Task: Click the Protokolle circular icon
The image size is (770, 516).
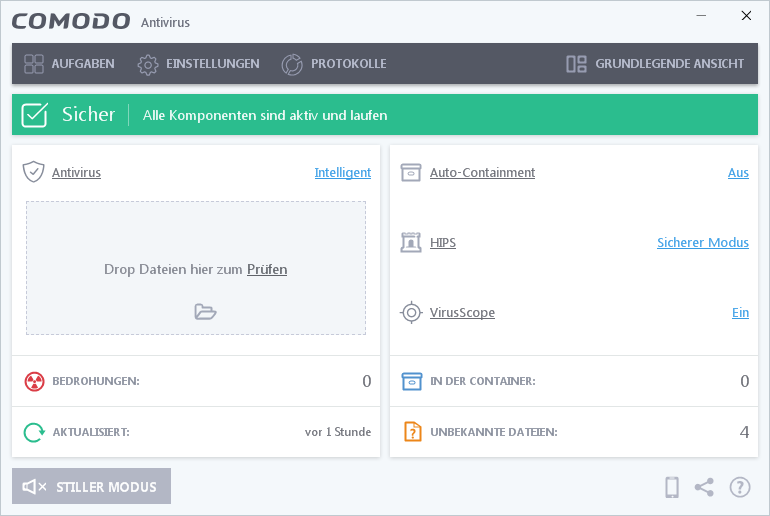Action: (x=292, y=64)
